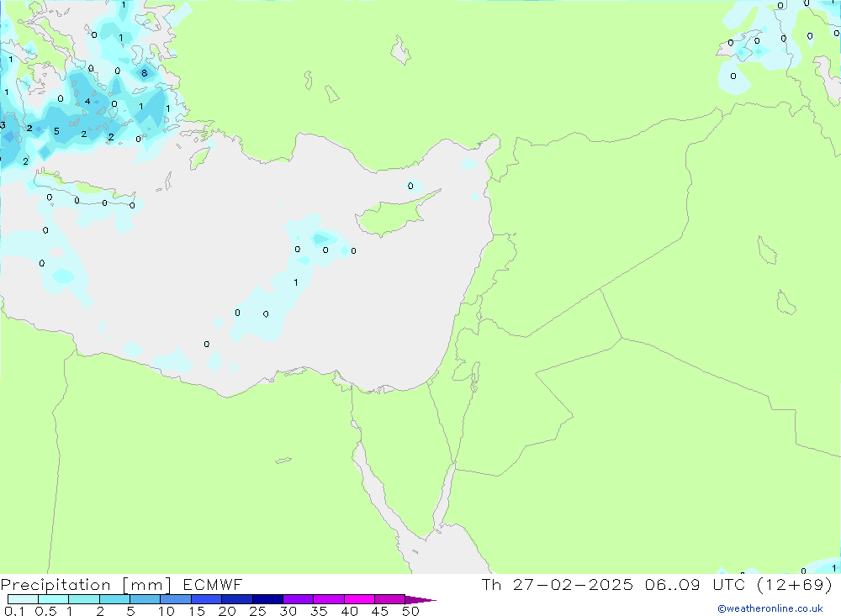Screen dimensions: 841x616
Task: Pick the 20–25 mm legend color swatch
Action: point(237,599)
